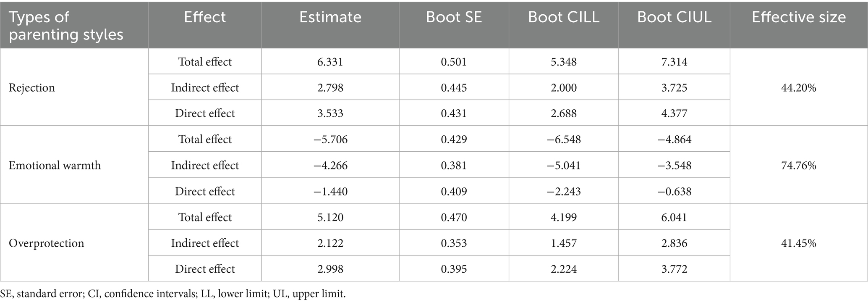Viewport: 868px width, 303px height.
Task: Click the Effective size column header
Action: click(x=798, y=17)
